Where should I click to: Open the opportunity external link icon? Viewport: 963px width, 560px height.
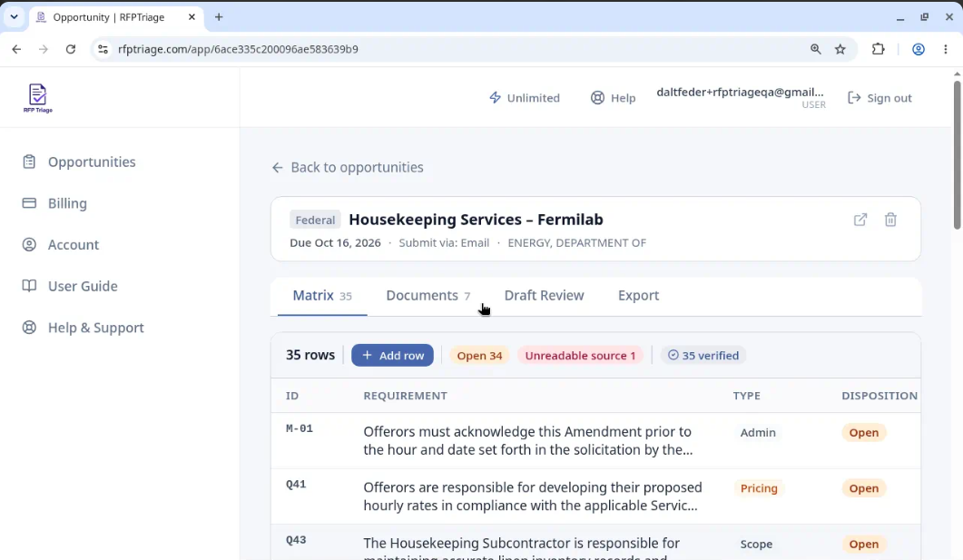(860, 220)
